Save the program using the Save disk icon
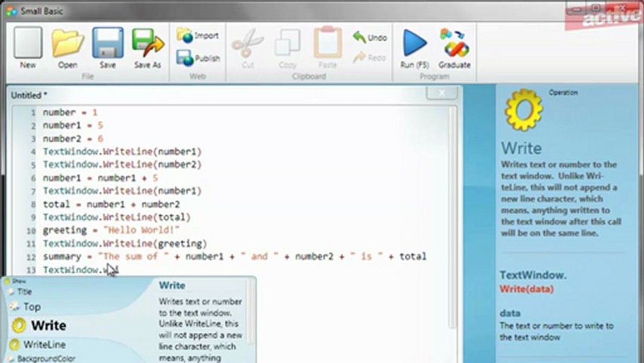The width and height of the screenshot is (644, 363). click(107, 48)
